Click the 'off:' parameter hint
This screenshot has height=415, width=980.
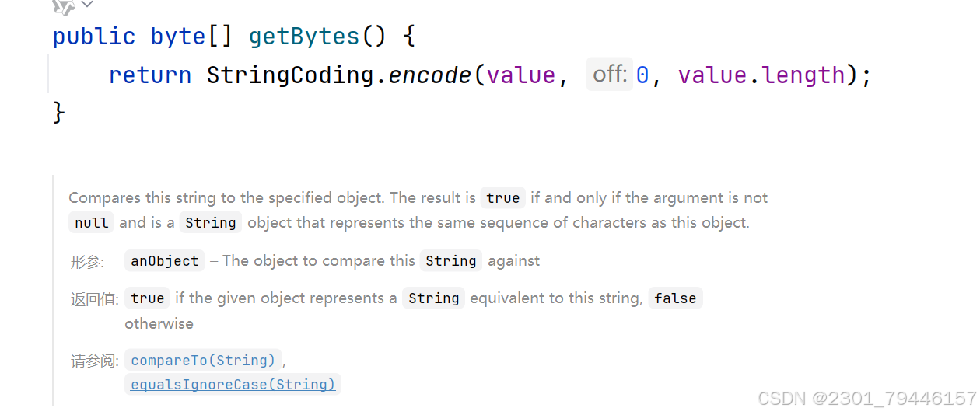point(610,75)
